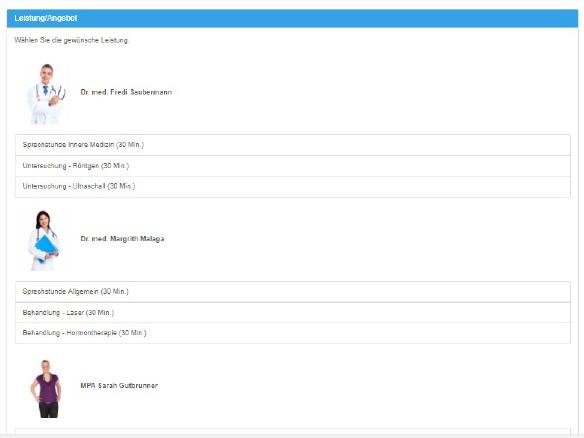Click Sarah Gutbrunner's purple top

click(x=46, y=388)
